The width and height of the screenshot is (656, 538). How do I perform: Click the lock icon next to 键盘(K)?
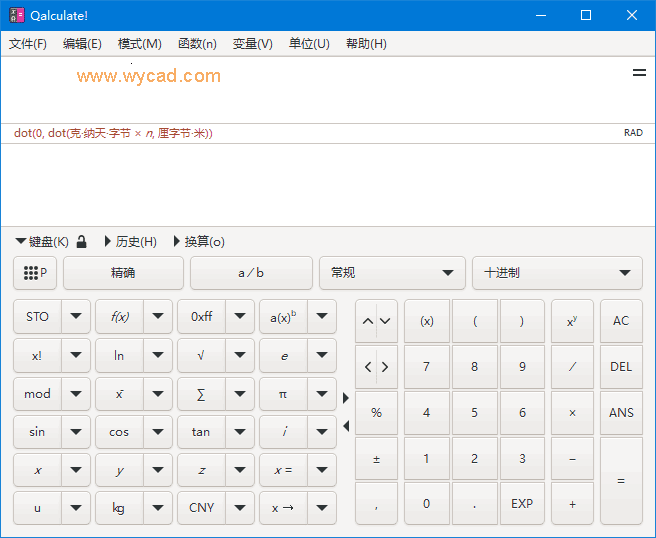click(x=82, y=241)
